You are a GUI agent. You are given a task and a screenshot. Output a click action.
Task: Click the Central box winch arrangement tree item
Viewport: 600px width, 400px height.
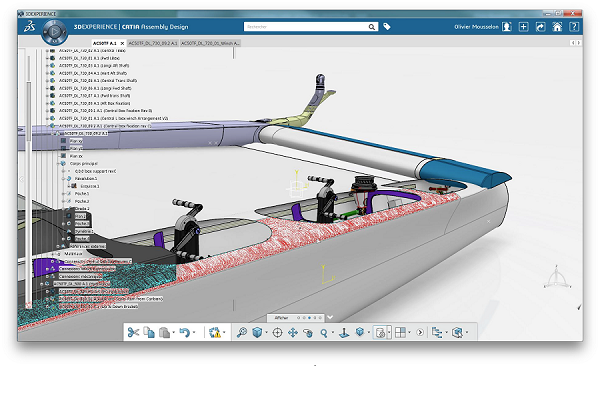113,118
